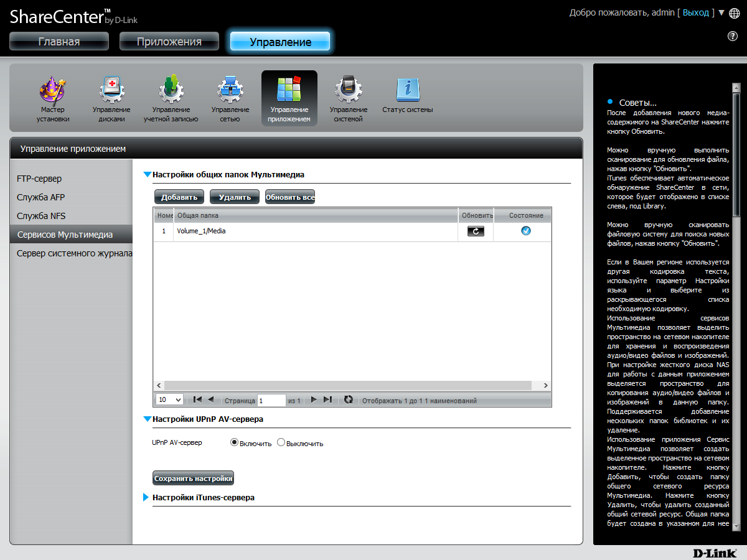
Task: Reload the table with the pager refresh icon
Action: tap(349, 399)
